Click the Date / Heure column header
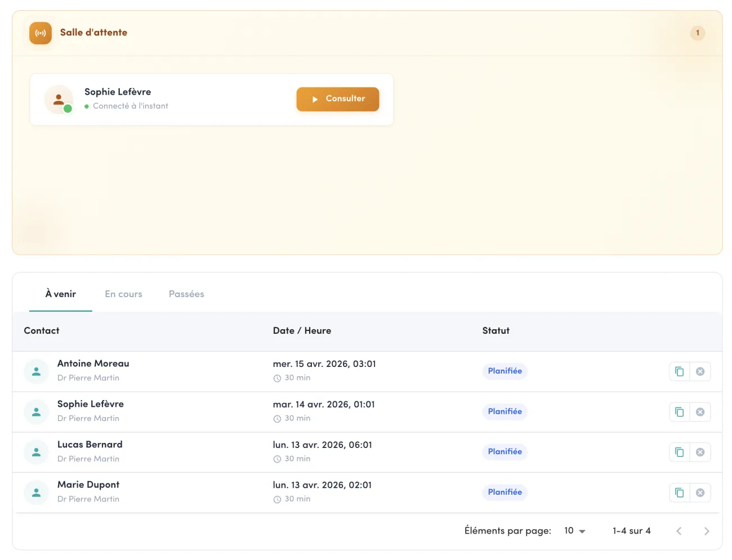Screen dimensions: 732x560 (x=302, y=331)
